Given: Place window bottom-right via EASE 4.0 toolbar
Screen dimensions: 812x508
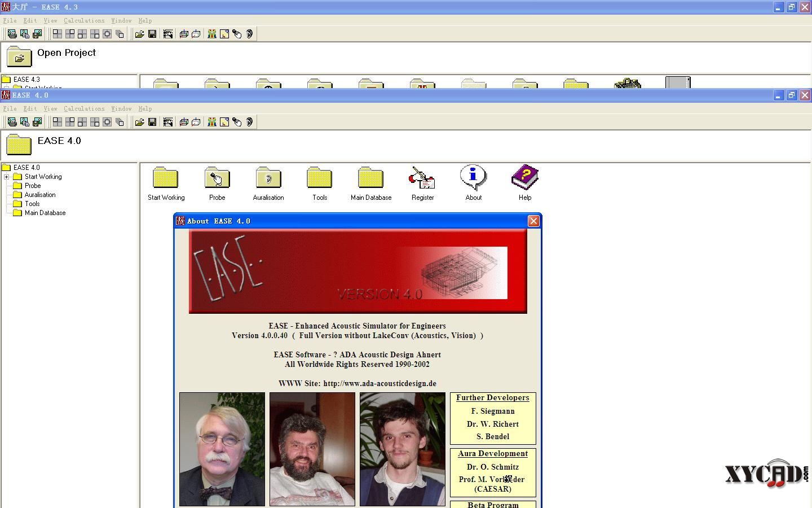Looking at the screenshot, I should 95,122.
